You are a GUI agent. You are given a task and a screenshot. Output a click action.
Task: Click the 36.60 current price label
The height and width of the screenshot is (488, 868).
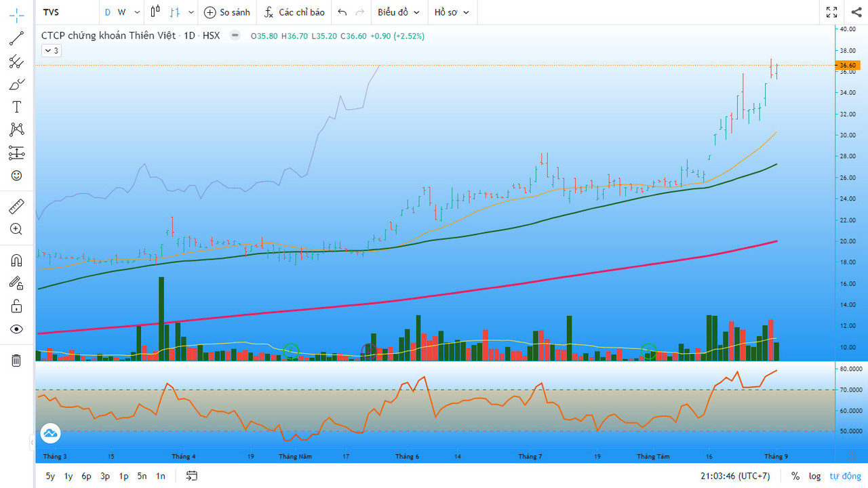click(848, 65)
